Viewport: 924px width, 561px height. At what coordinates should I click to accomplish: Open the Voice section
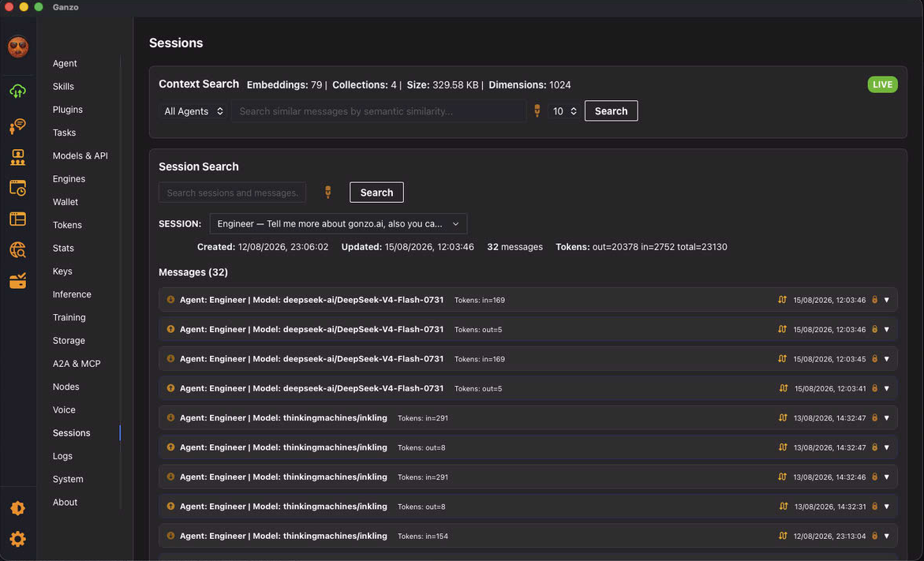point(64,410)
